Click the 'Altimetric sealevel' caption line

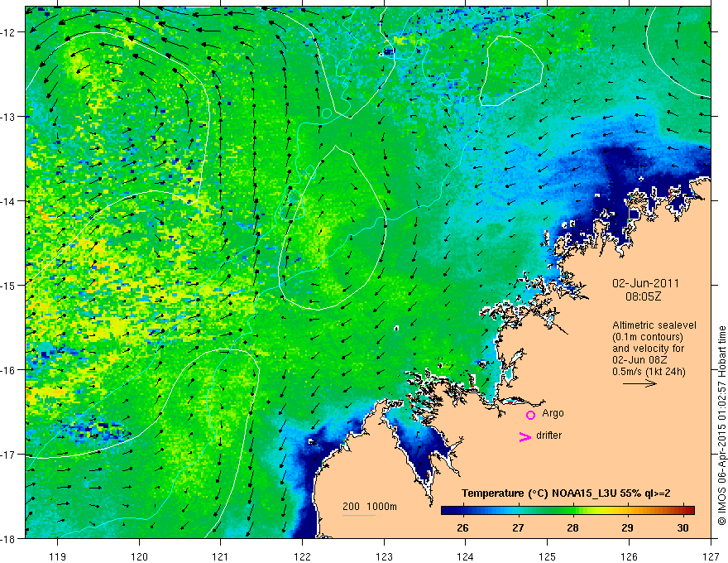coord(654,325)
